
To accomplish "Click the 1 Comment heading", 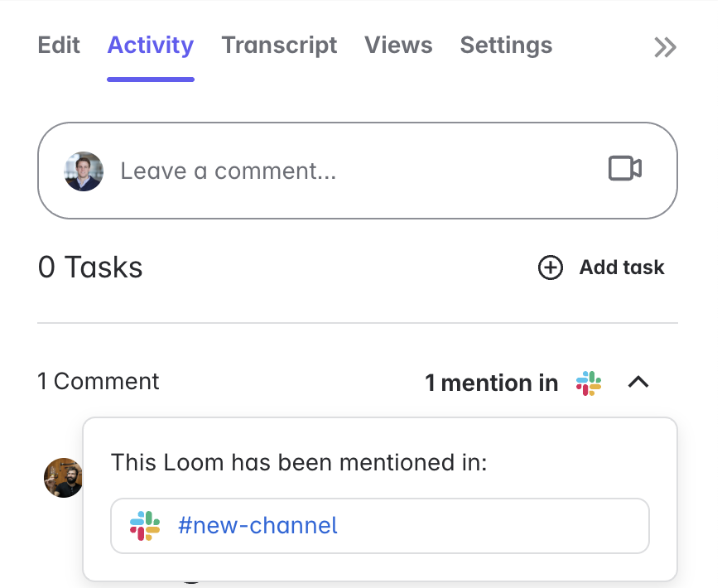I will tap(99, 382).
